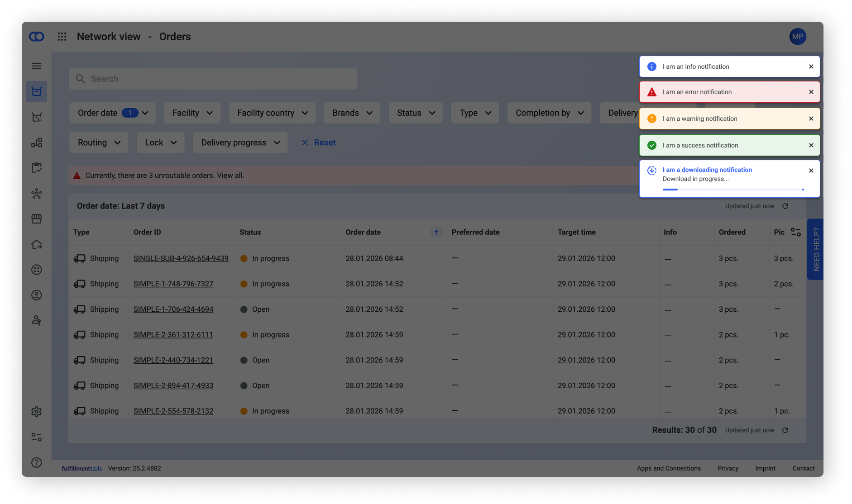
Task: Click the help question mark icon
Action: click(37, 462)
